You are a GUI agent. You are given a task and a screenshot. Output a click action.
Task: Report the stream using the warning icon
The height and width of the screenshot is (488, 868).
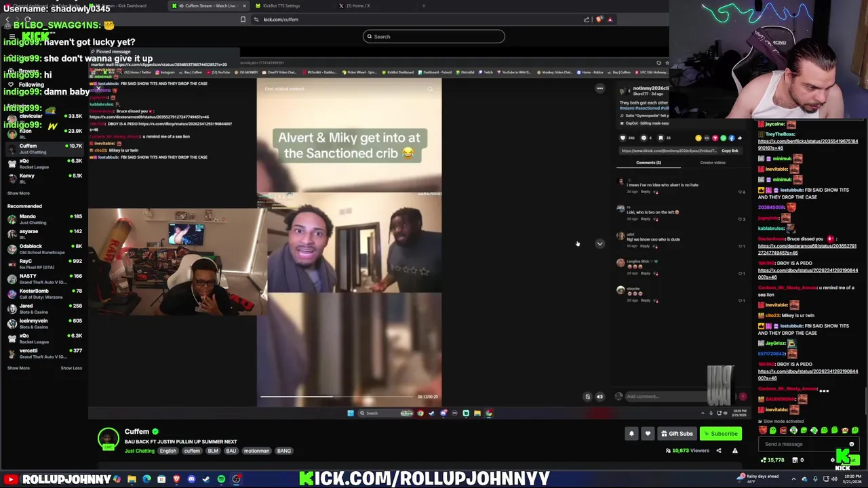(734, 451)
